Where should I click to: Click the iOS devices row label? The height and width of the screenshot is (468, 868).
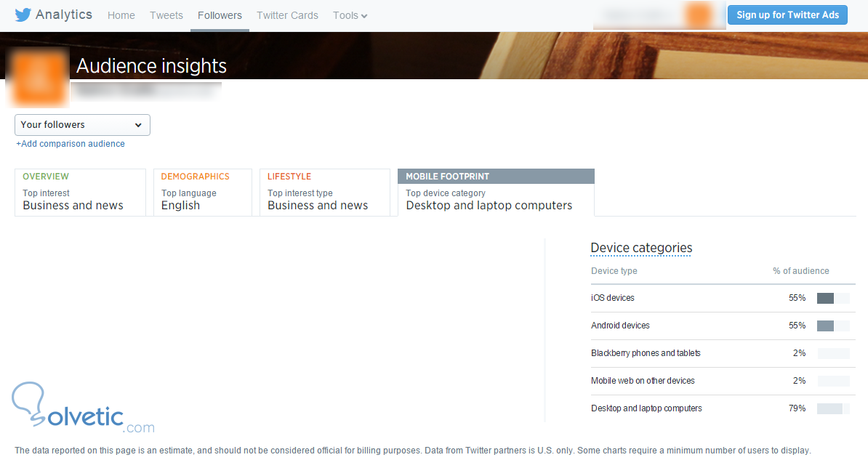click(x=613, y=298)
